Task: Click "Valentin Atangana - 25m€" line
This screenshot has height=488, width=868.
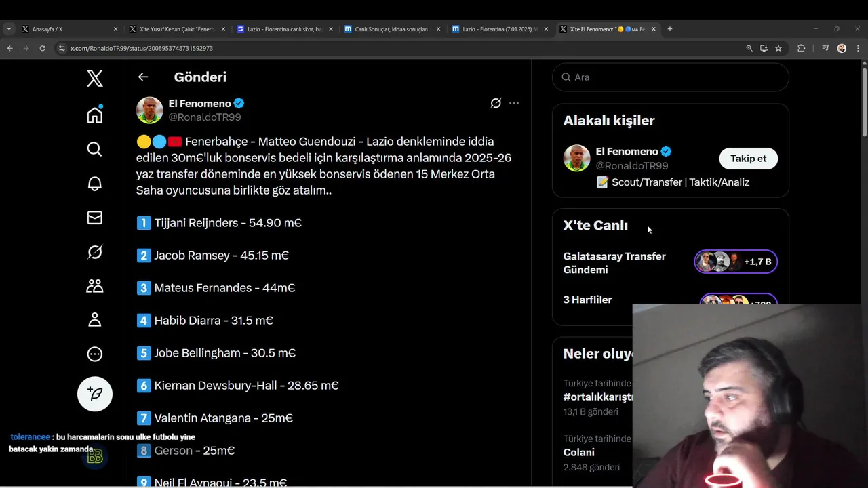Action: (x=215, y=418)
